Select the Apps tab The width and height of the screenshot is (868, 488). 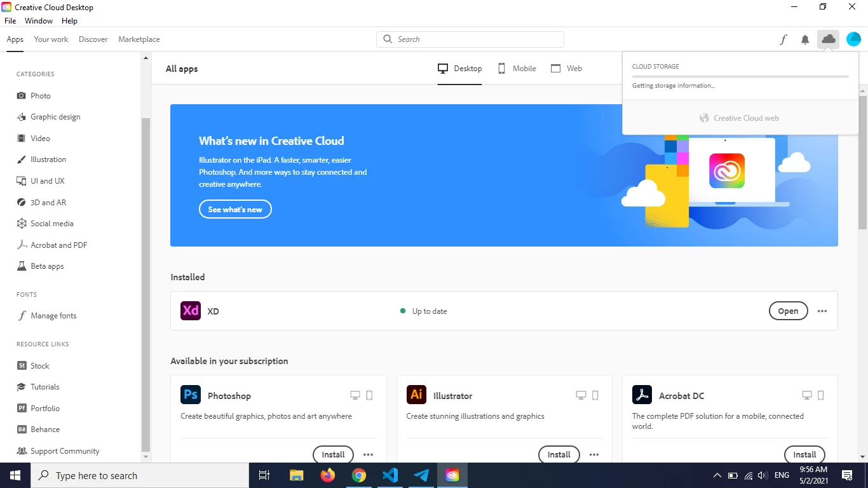[15, 39]
